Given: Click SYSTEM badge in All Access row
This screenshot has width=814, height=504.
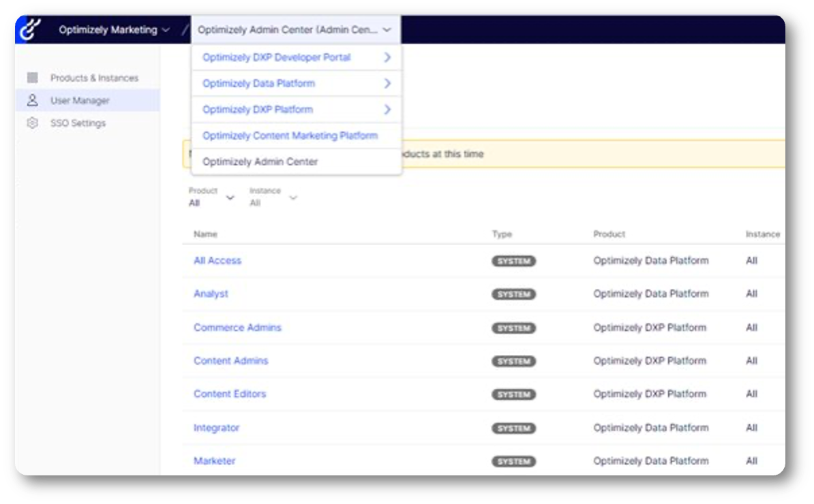Looking at the screenshot, I should [x=514, y=261].
